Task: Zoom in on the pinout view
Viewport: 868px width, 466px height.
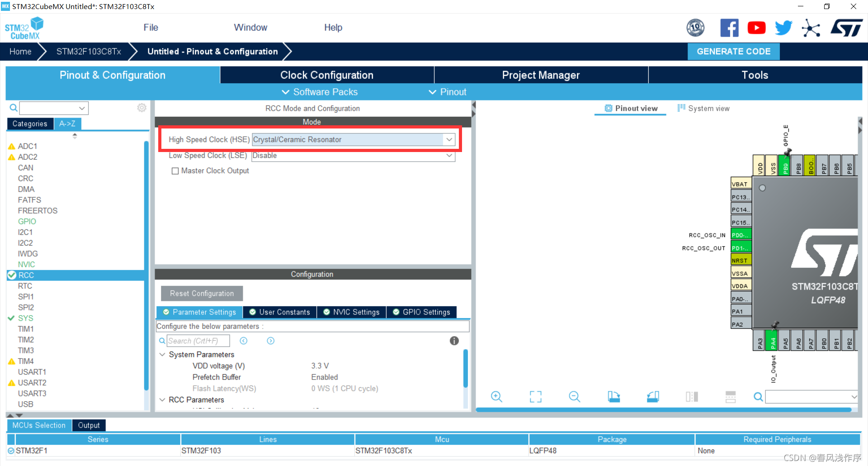Action: point(496,397)
